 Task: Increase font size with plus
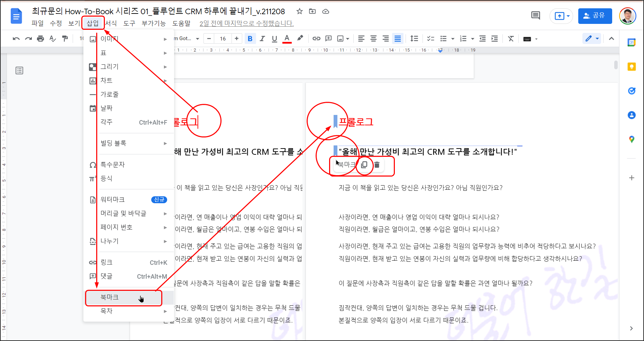click(237, 39)
